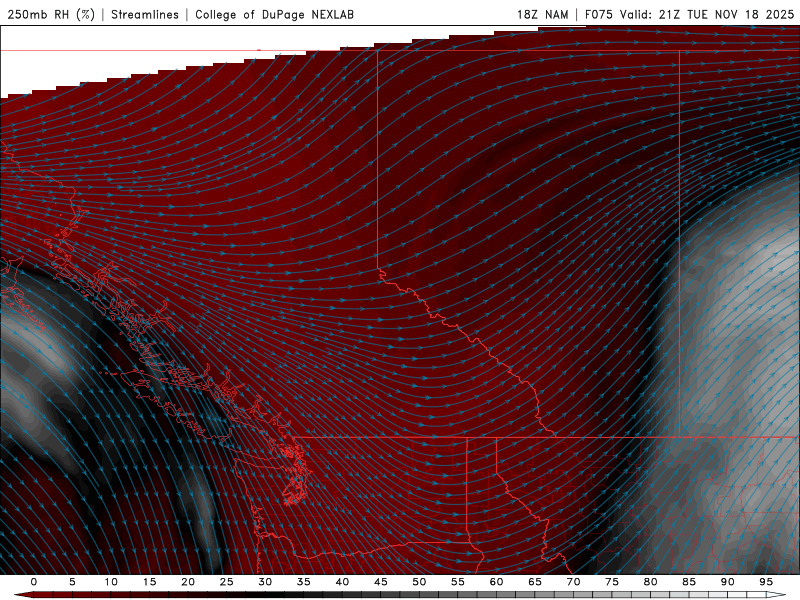Click the "18Z NAM" model run label
Viewport: 800px width, 600px height.
tap(542, 14)
